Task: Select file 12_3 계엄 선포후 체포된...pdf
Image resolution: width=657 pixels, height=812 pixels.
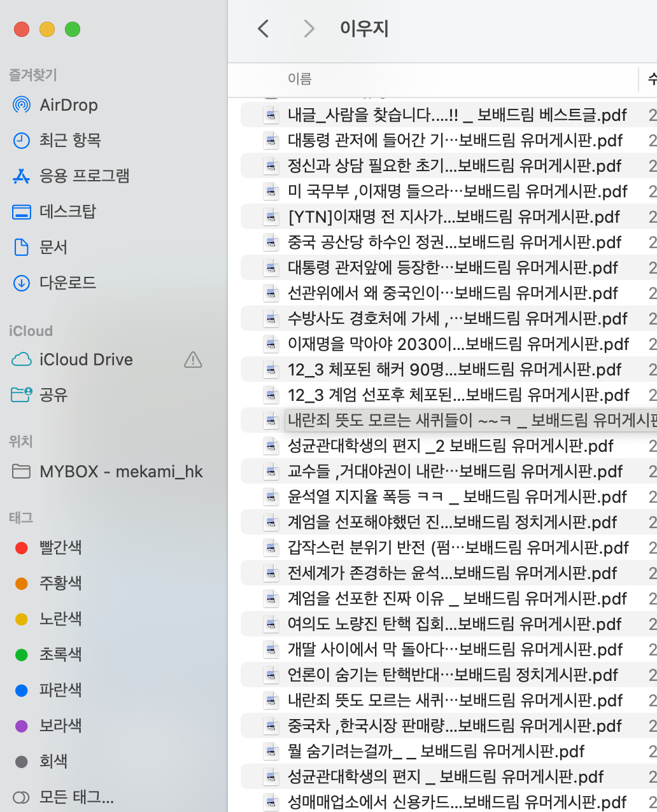Action: point(458,395)
